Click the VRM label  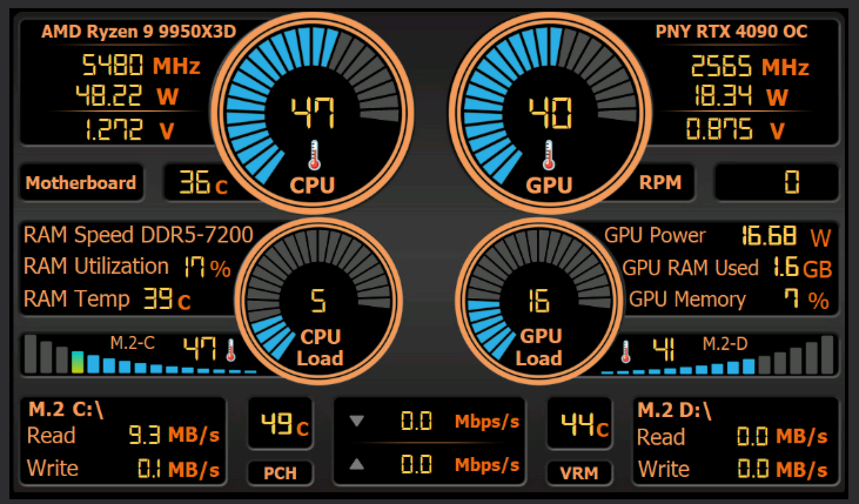coord(579,473)
